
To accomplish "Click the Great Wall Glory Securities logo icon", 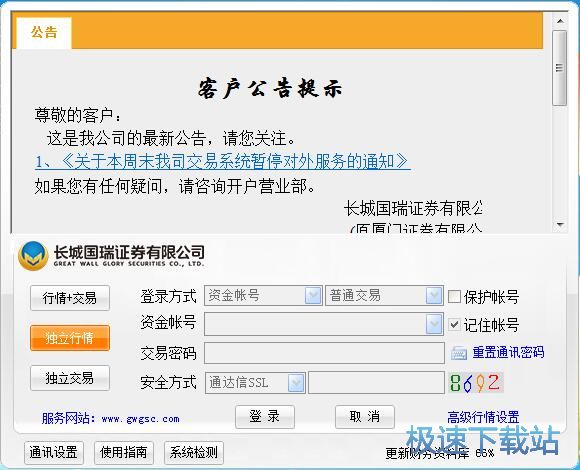I will 33,256.
